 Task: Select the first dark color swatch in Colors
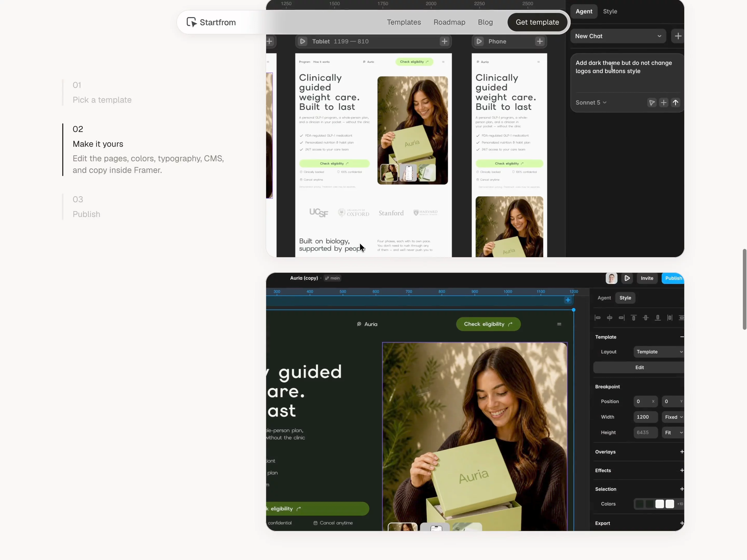(639, 504)
